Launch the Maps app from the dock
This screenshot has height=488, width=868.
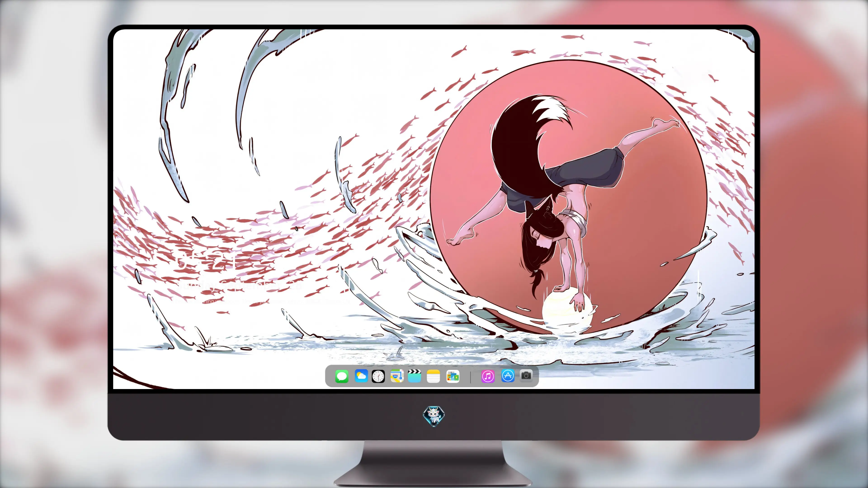point(397,376)
